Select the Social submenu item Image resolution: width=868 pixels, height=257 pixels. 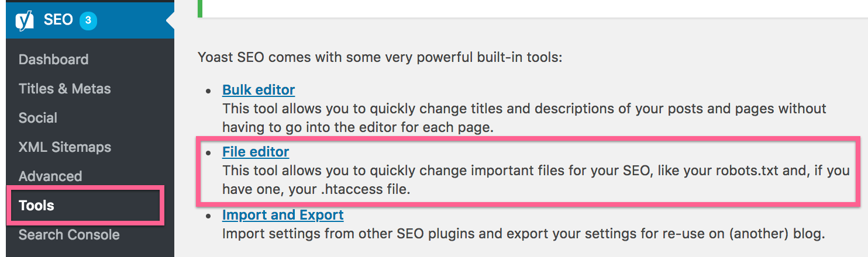pyautogui.click(x=38, y=118)
